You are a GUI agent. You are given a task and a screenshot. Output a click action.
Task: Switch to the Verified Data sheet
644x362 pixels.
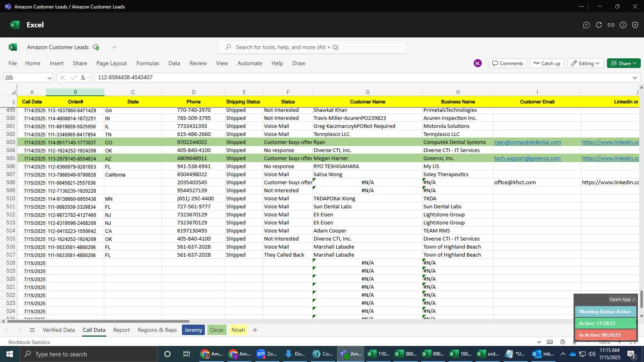coord(59,330)
